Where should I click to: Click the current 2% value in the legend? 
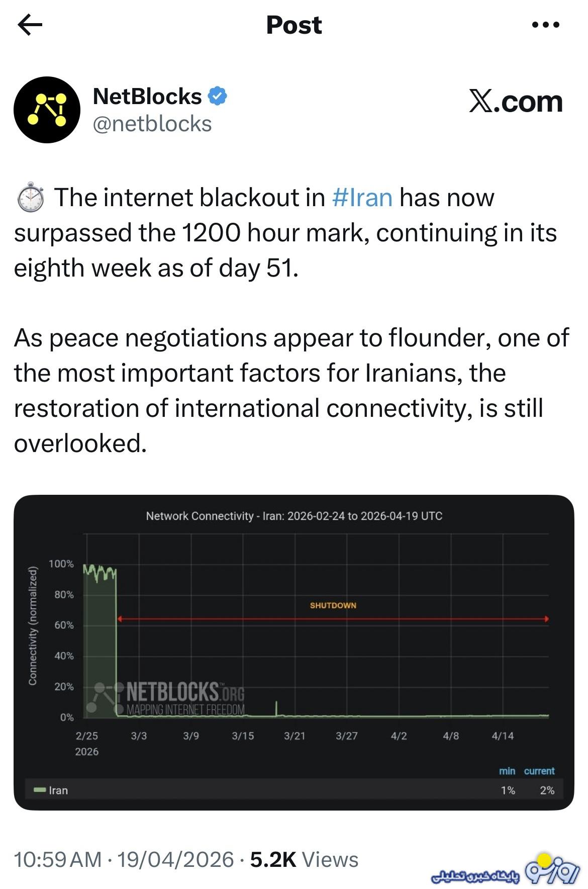548,790
